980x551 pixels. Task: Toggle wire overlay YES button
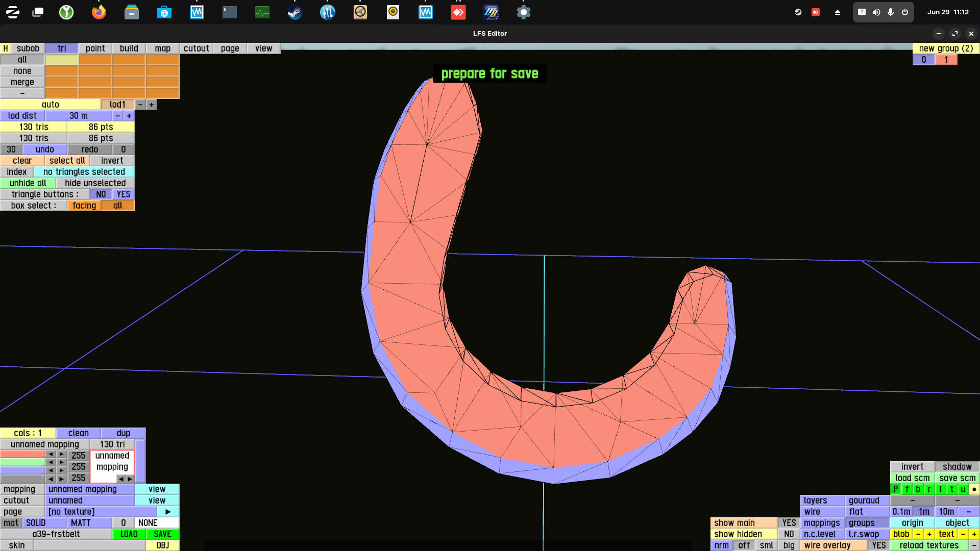click(878, 545)
